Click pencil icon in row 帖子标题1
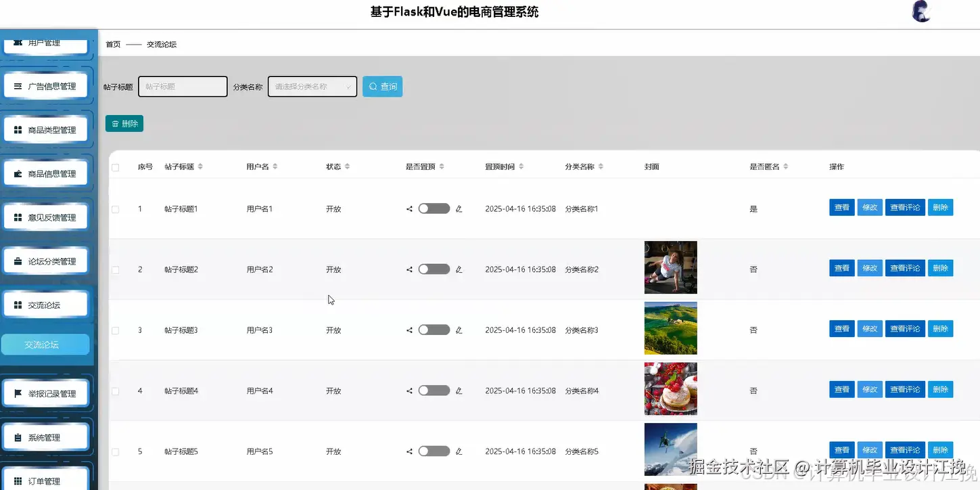980x490 pixels. tap(459, 209)
